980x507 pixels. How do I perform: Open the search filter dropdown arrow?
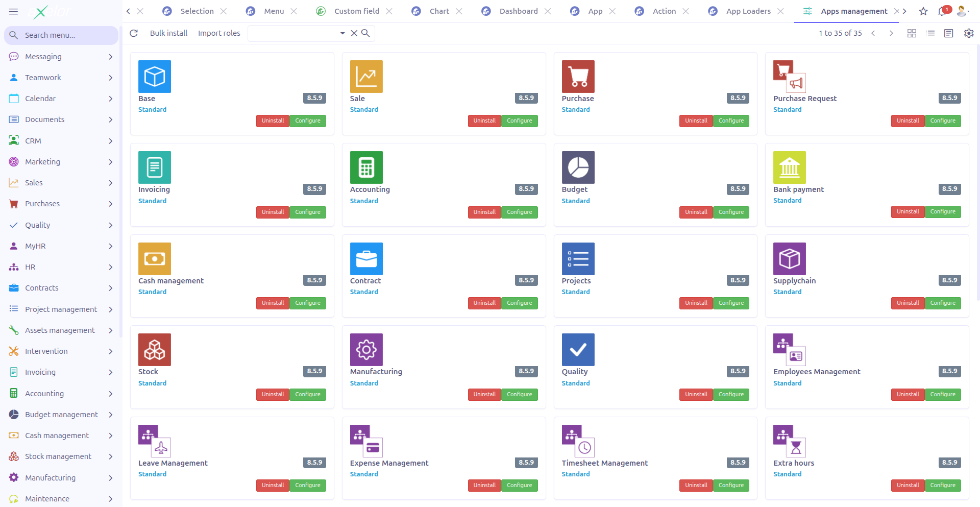pyautogui.click(x=342, y=33)
